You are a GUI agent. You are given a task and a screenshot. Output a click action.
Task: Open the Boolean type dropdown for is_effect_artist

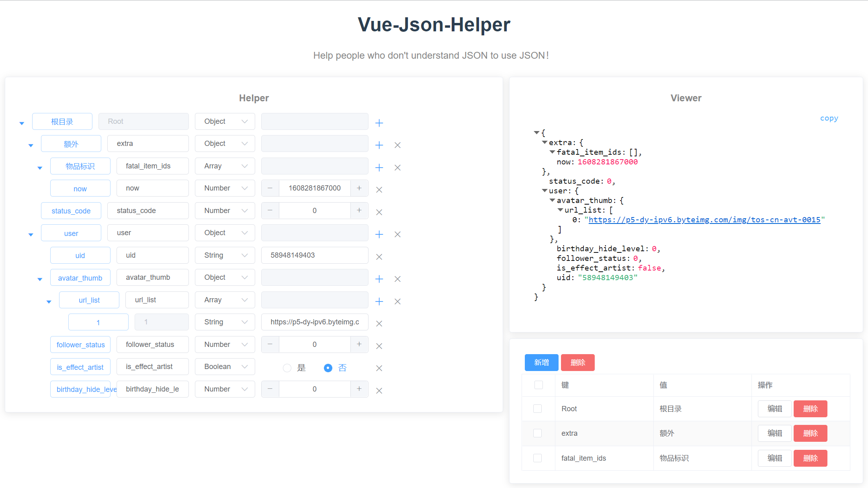pyautogui.click(x=225, y=367)
